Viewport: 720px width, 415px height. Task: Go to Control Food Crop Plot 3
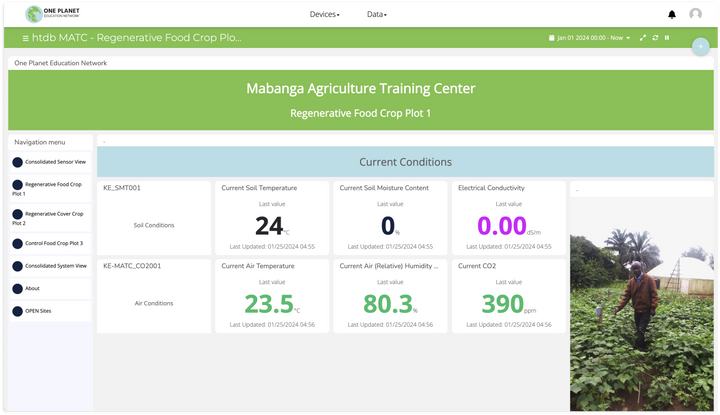pos(51,243)
